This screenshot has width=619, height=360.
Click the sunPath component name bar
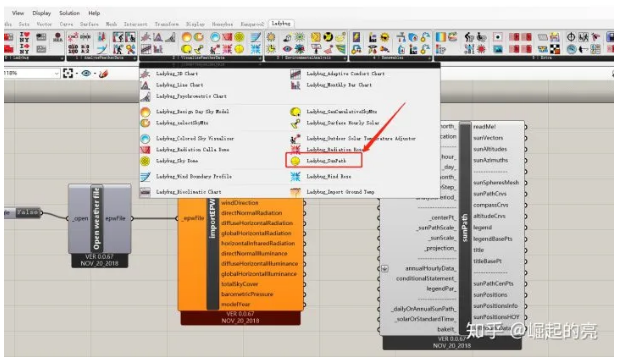click(x=465, y=228)
